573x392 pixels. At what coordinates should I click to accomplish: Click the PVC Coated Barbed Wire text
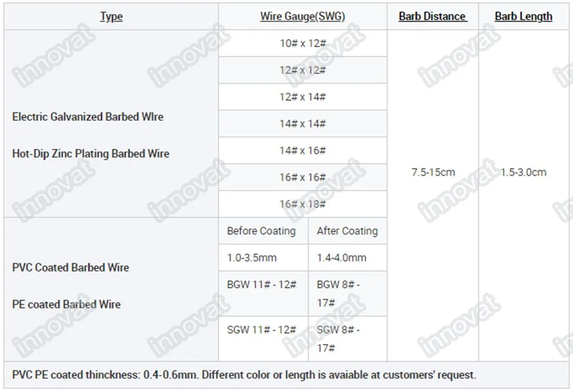[x=70, y=267]
